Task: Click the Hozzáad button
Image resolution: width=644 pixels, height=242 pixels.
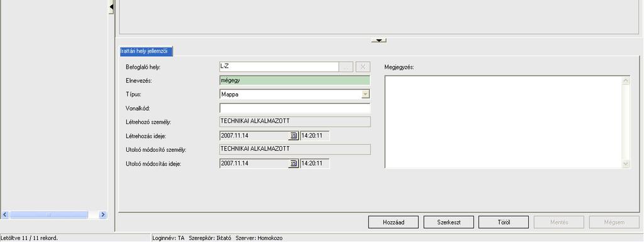Action: coord(394,222)
